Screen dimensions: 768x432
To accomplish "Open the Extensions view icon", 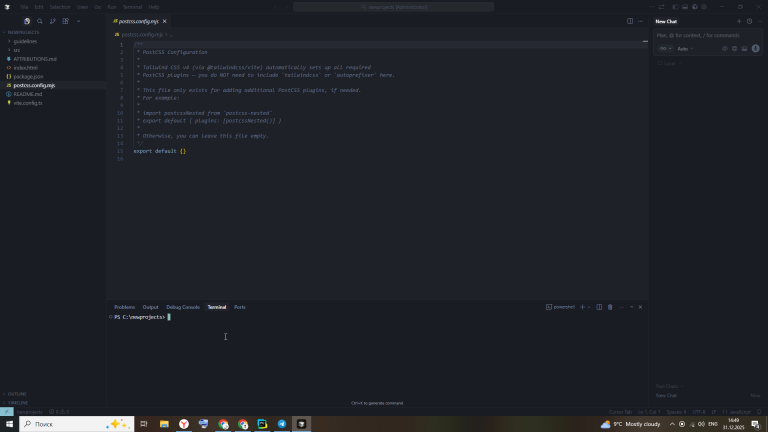I will [x=66, y=21].
